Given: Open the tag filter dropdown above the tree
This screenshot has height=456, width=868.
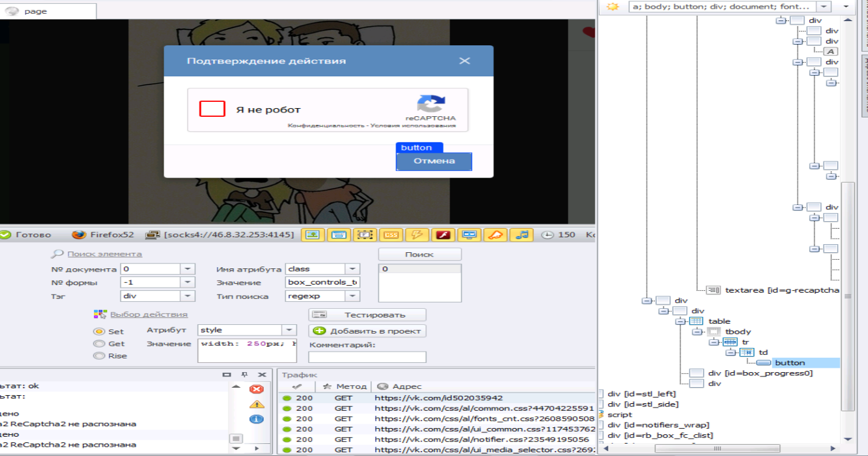Looking at the screenshot, I should point(823,7).
